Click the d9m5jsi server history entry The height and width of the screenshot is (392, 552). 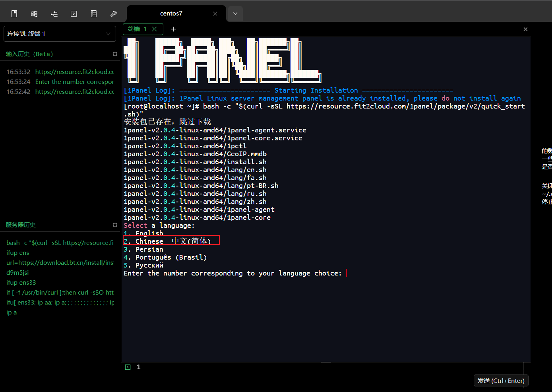point(17,273)
